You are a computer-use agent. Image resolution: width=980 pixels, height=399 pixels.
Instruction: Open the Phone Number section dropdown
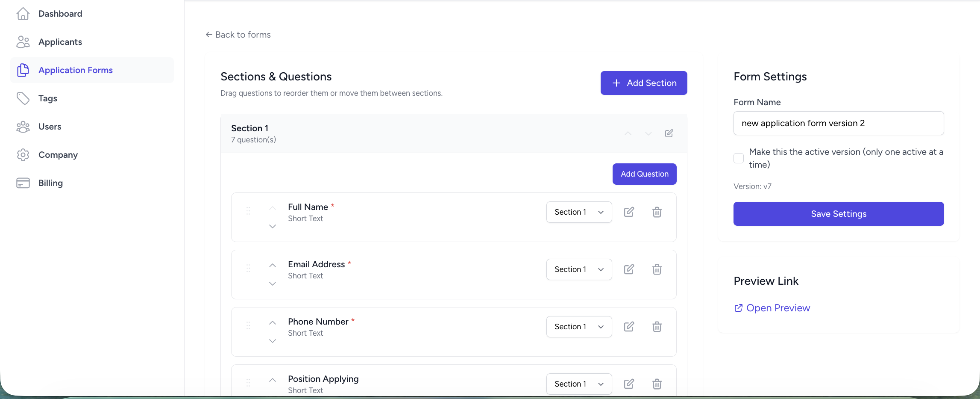point(579,327)
